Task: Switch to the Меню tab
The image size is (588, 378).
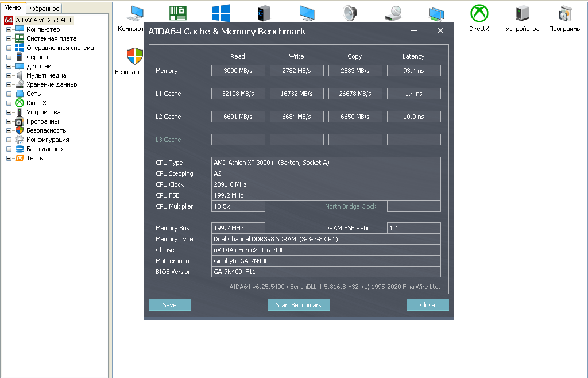Action: [x=13, y=8]
